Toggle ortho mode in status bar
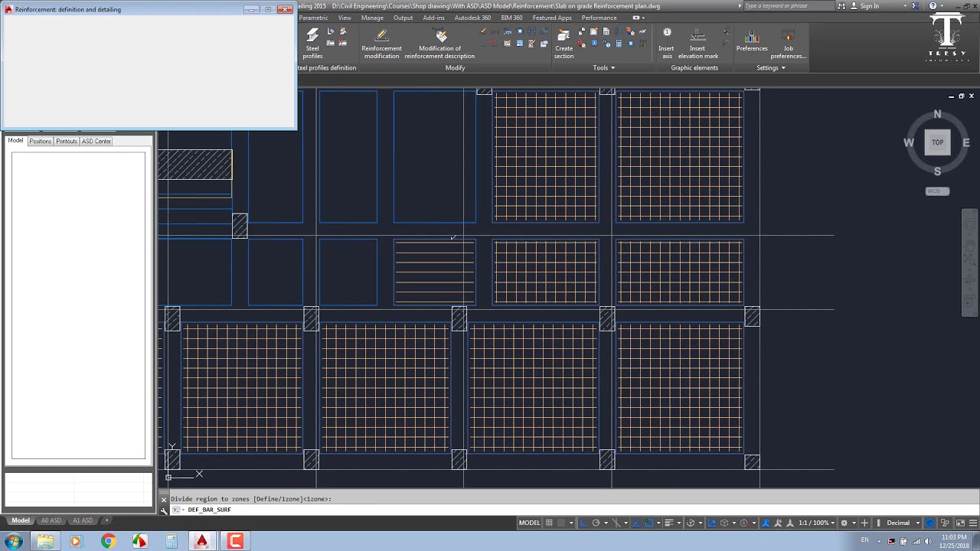This screenshot has width=980, height=551. coord(583,523)
